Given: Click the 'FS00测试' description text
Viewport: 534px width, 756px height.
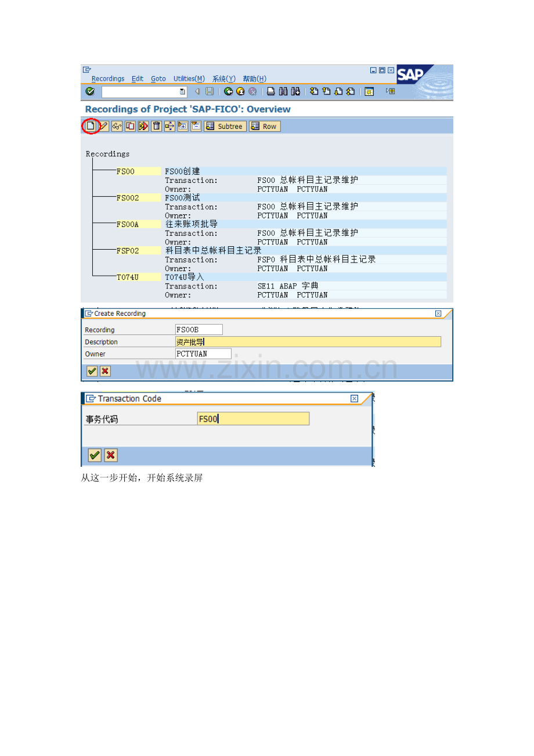Looking at the screenshot, I should click(182, 198).
